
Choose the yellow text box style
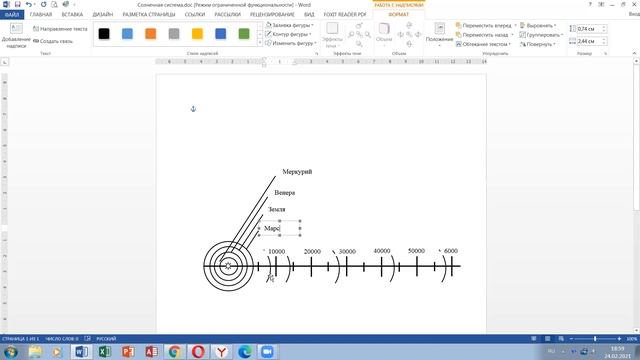pos(197,33)
